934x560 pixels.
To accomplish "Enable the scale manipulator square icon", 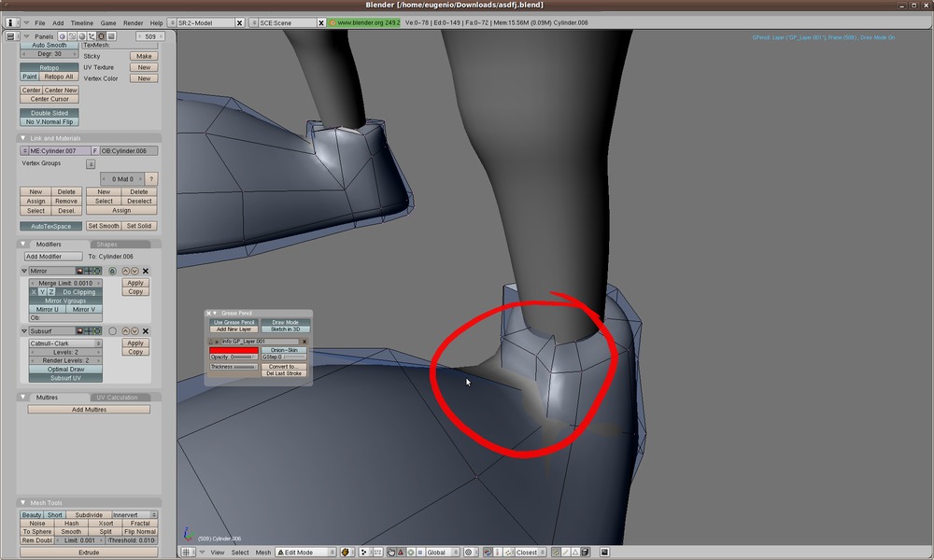I will [420, 553].
